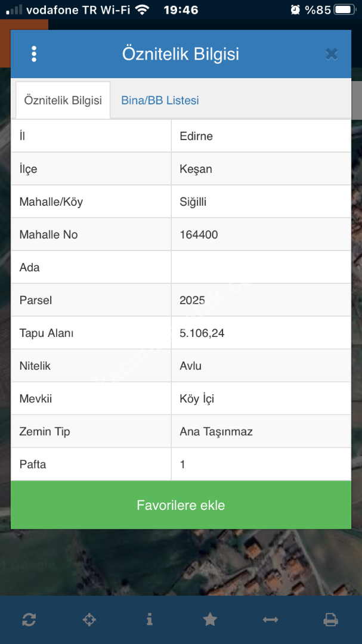Tap the horizontal arrows measure icon
This screenshot has height=644, width=362.
270,620
